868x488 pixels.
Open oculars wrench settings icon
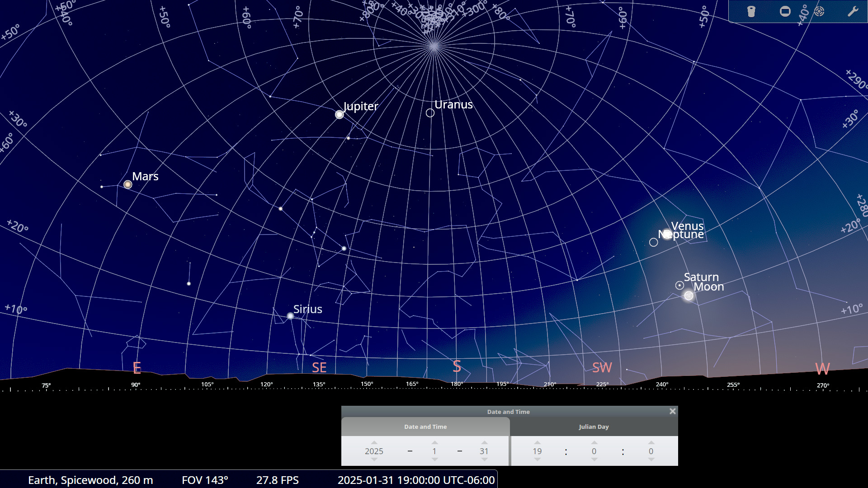(853, 11)
